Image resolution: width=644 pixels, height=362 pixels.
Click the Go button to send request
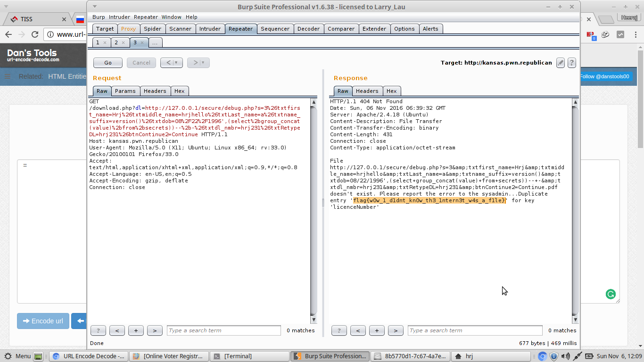tap(108, 63)
